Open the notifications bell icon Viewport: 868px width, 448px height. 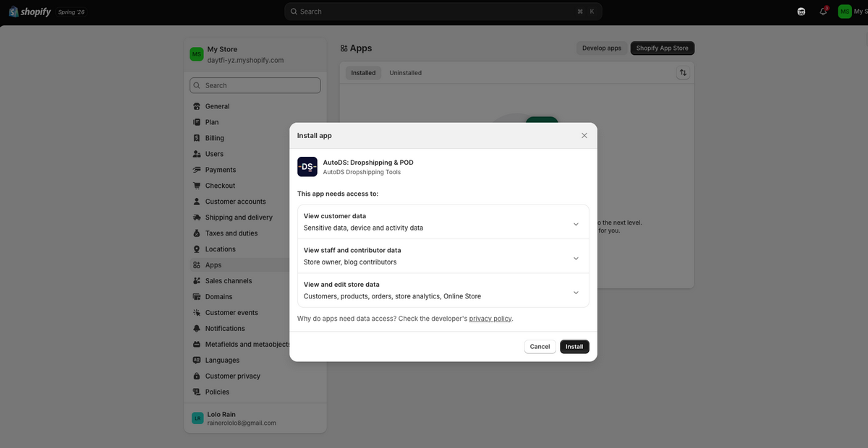823,12
